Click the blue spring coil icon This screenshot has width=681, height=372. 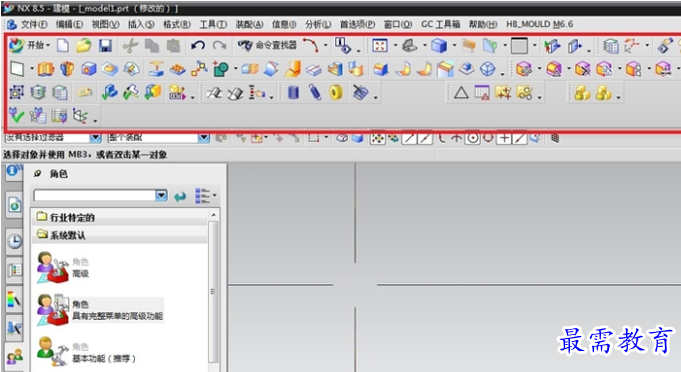click(x=315, y=92)
